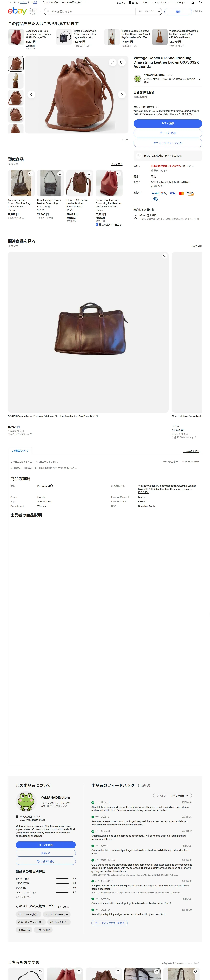Open シェア link under image
Viewport: 210px width, 980px height.
(x=125, y=140)
